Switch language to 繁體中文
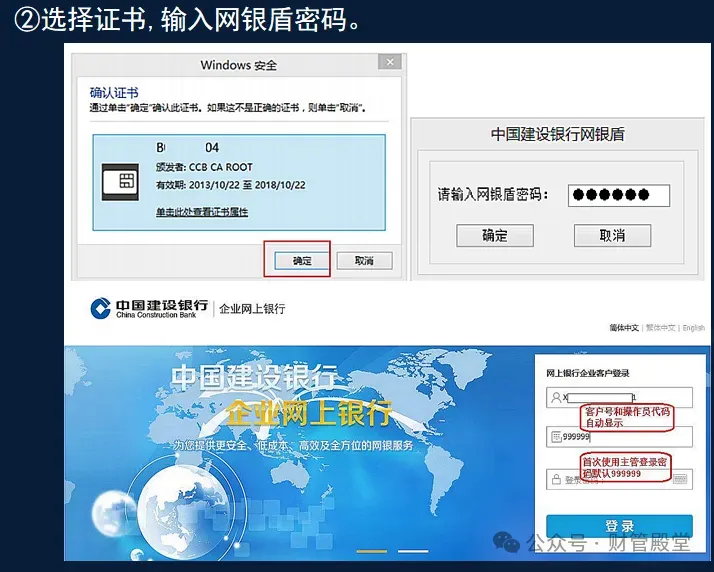The width and height of the screenshot is (714, 572). 660,328
